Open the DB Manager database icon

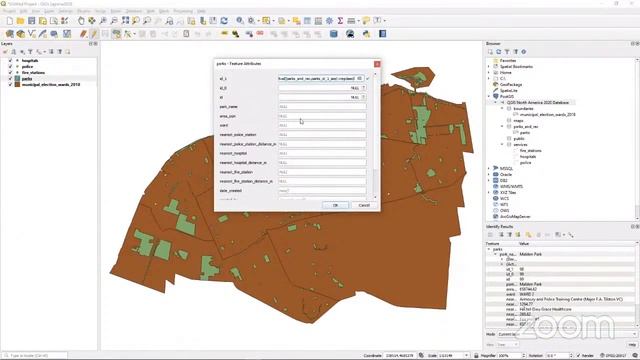tap(333, 34)
